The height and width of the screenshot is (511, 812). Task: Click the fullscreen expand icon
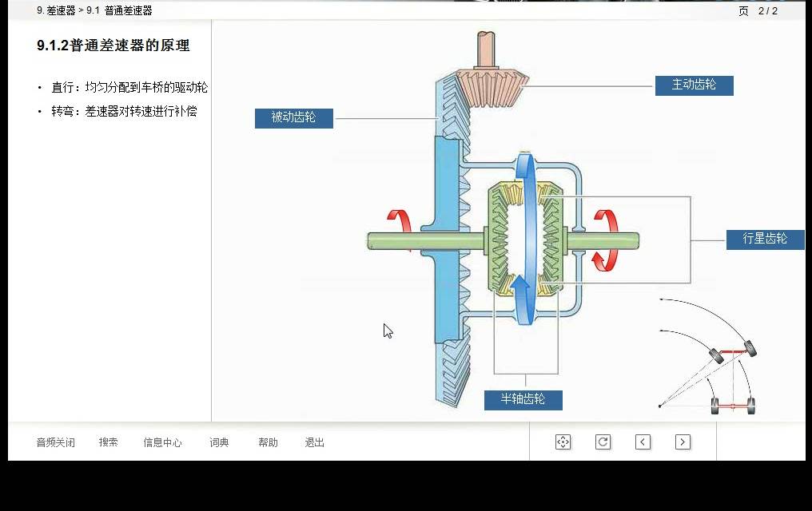click(563, 442)
